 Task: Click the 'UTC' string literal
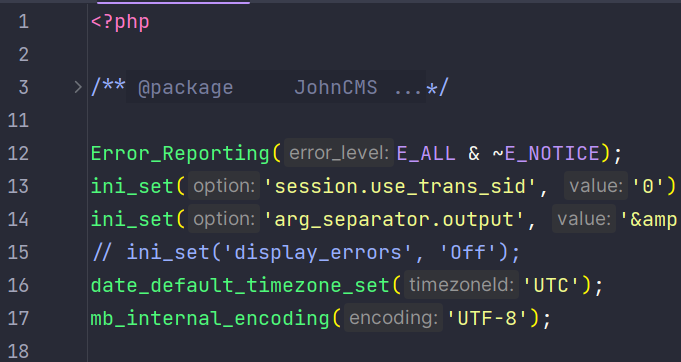[x=551, y=285]
